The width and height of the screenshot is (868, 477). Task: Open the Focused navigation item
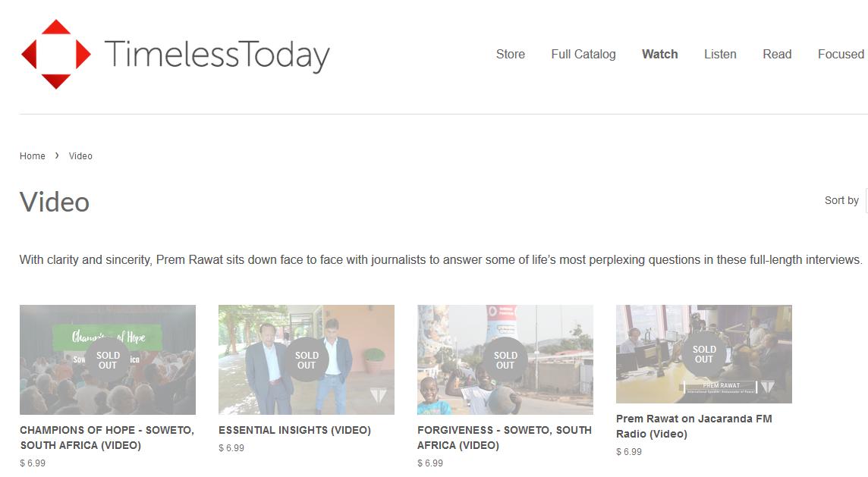click(x=841, y=54)
